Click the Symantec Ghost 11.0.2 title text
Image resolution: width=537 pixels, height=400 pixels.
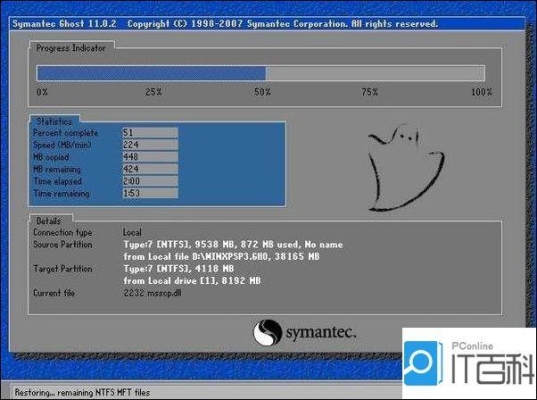64,24
